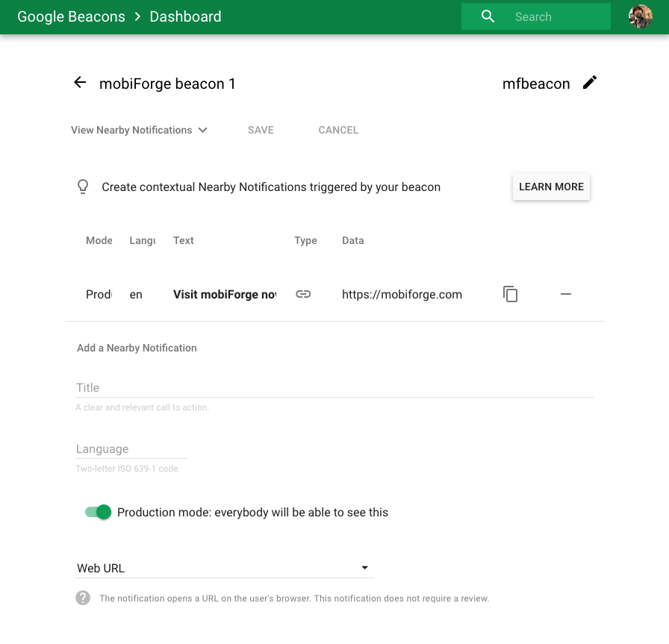Click the Text column header
Screen dimensions: 669x644
(x=184, y=240)
